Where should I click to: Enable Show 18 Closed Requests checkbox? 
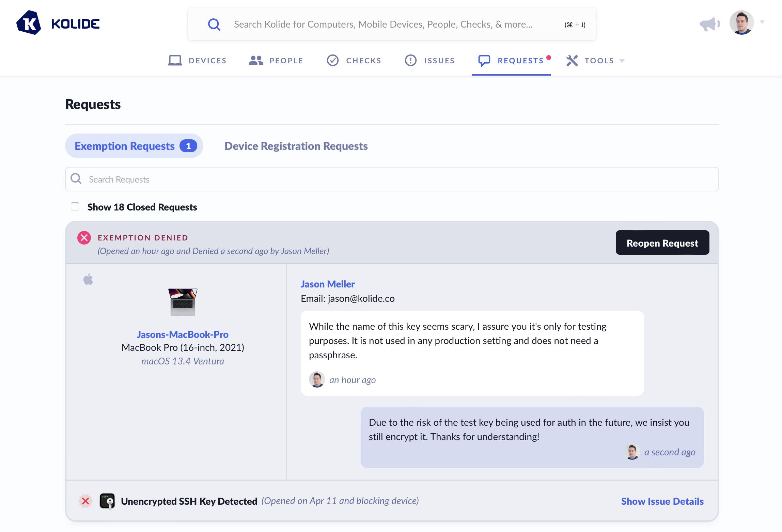75,207
